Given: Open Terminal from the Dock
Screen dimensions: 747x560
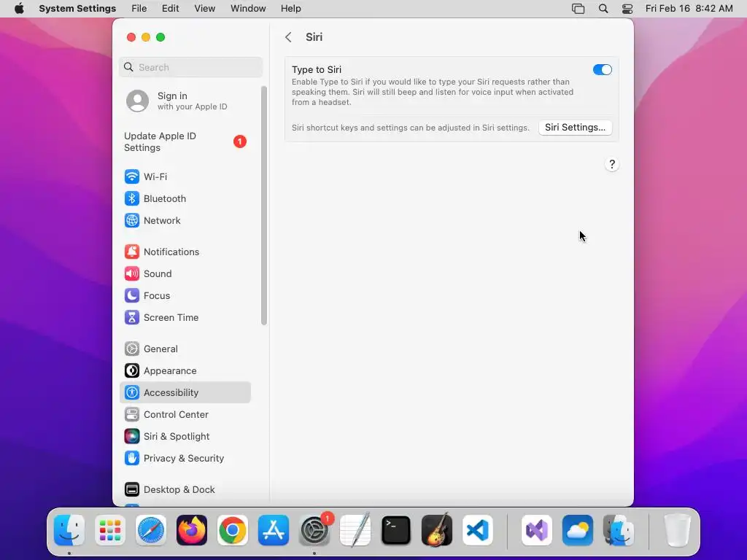Looking at the screenshot, I should (x=396, y=530).
